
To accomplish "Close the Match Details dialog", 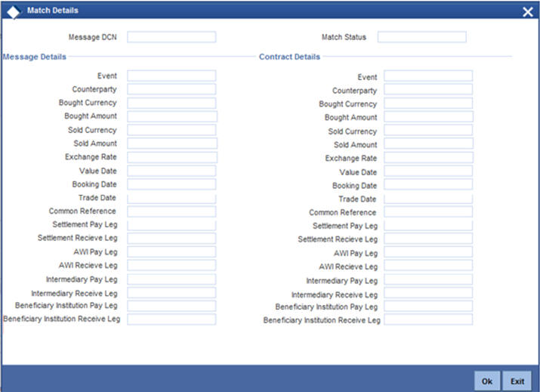I will point(528,12).
